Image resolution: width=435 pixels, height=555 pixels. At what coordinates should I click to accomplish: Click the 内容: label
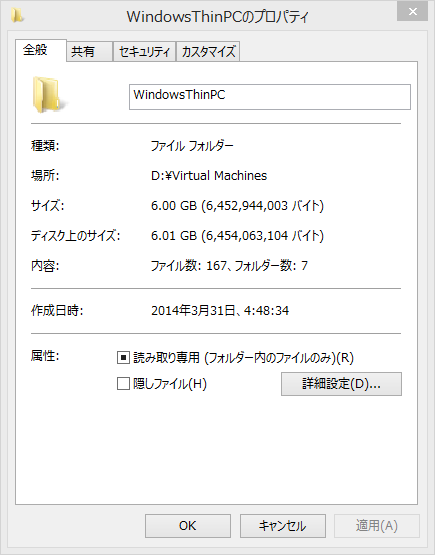click(x=45, y=265)
